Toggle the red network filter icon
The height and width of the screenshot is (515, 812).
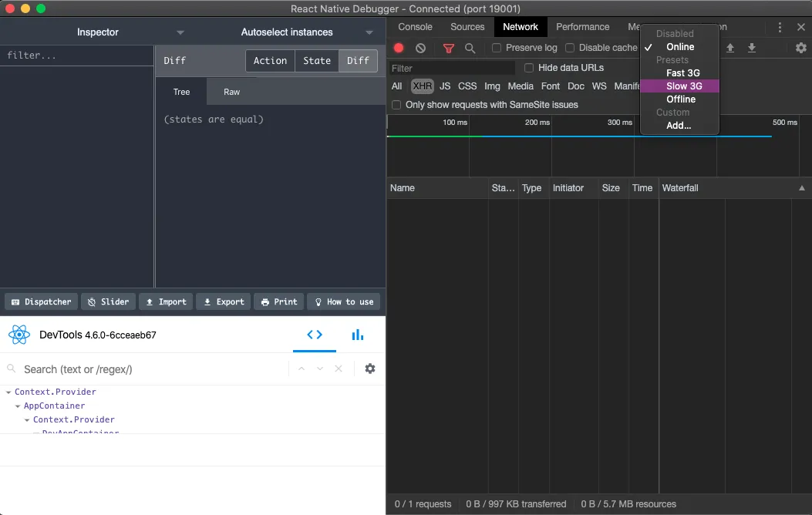[x=449, y=48]
